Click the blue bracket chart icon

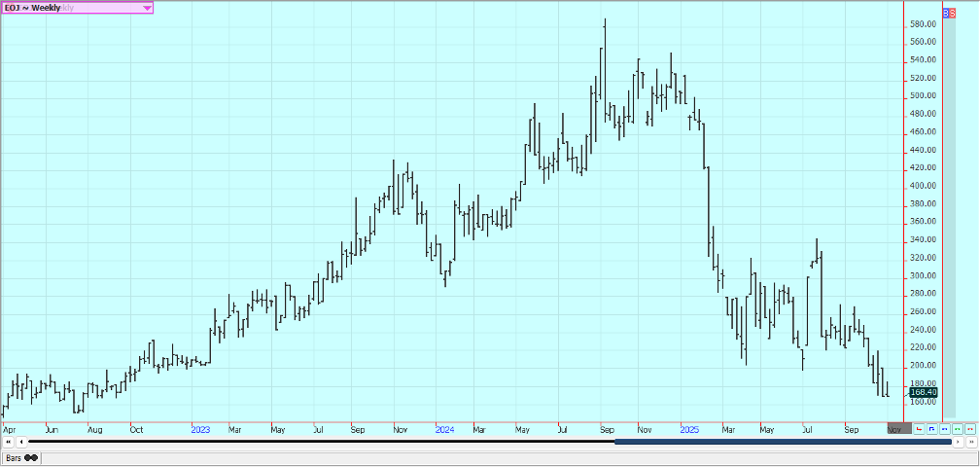coord(932,429)
